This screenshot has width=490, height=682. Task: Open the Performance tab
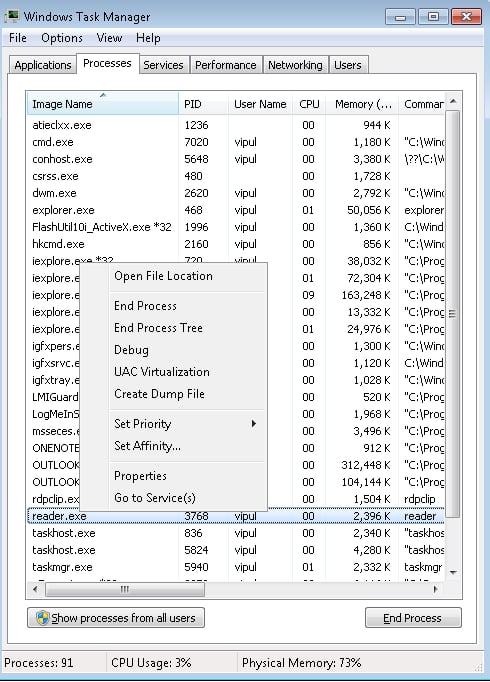click(226, 65)
